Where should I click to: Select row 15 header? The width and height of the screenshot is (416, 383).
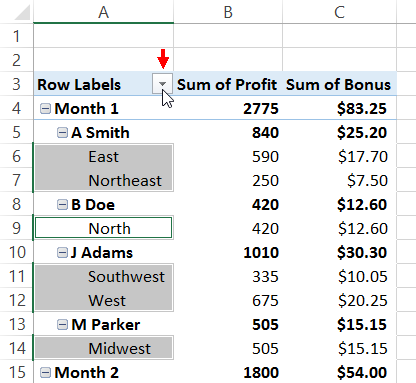[17, 371]
